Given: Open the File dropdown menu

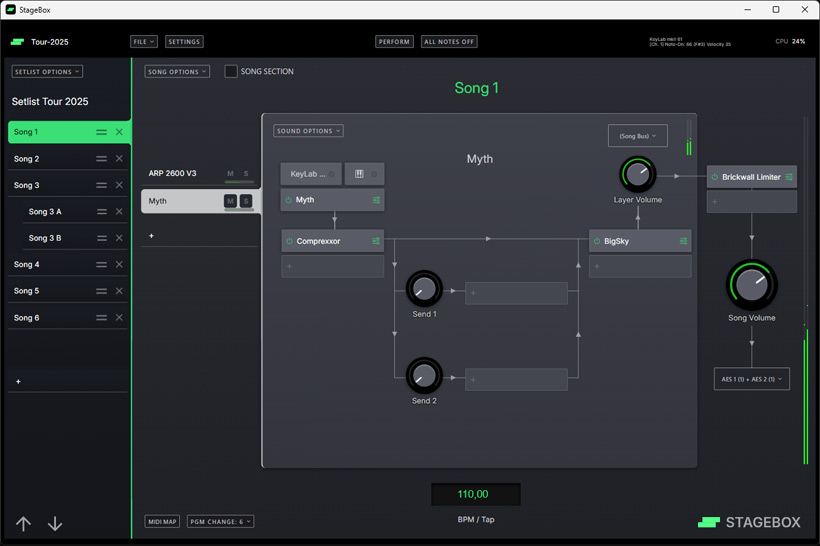Looking at the screenshot, I should pyautogui.click(x=144, y=41).
